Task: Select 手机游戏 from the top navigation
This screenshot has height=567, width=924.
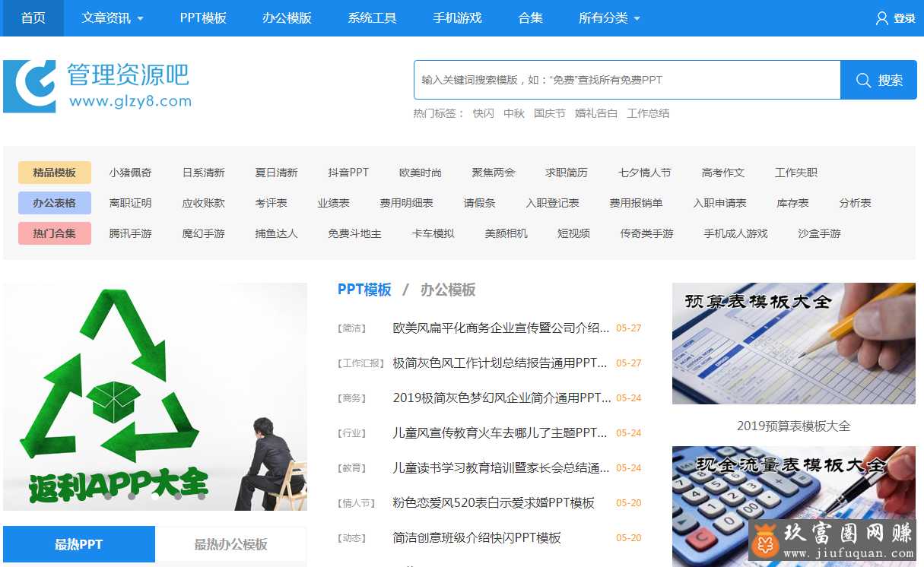Action: point(457,18)
